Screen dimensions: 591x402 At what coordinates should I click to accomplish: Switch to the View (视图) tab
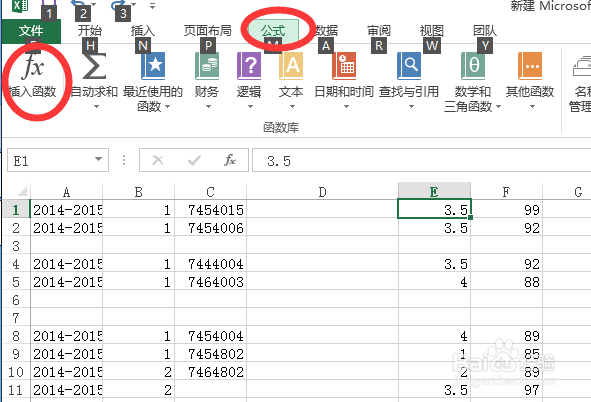[432, 31]
